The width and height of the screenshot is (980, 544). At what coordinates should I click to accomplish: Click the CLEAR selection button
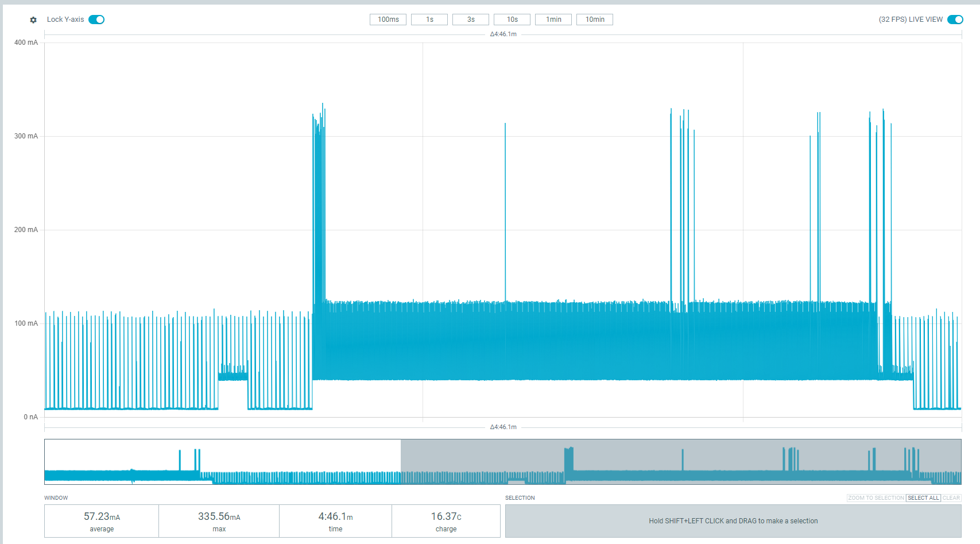coord(951,498)
